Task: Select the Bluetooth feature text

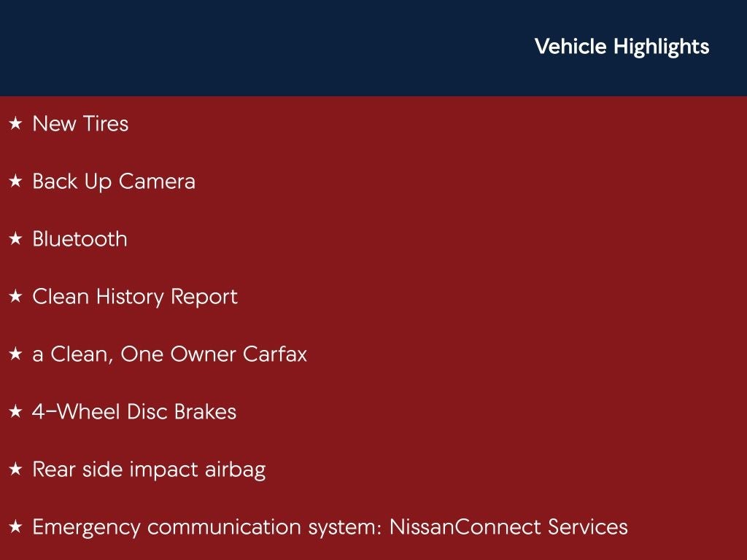Action: [80, 239]
